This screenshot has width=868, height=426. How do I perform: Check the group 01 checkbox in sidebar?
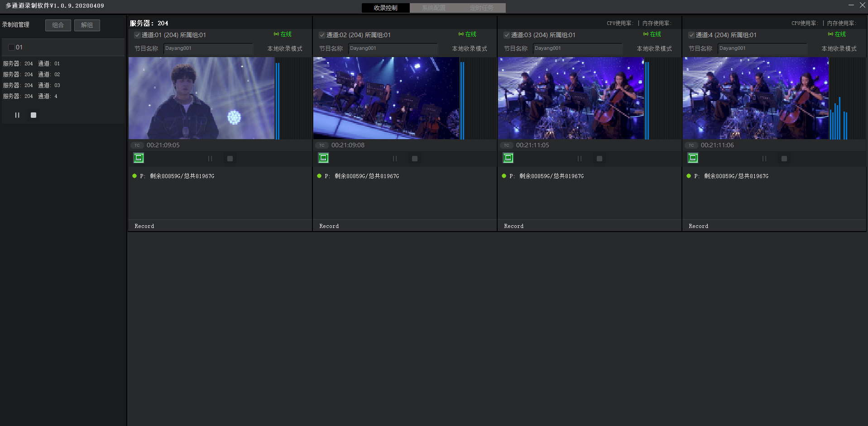[12, 47]
